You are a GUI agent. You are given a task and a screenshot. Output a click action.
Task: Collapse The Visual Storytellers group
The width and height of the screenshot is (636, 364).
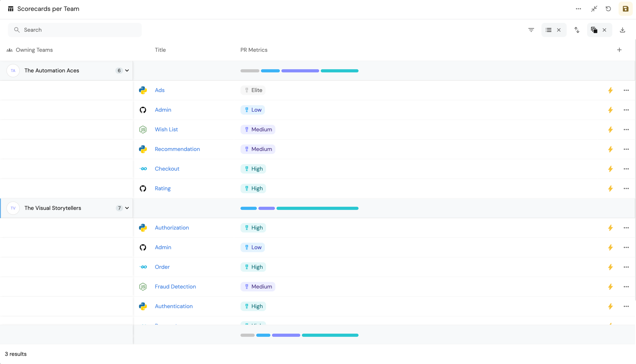[x=127, y=208]
